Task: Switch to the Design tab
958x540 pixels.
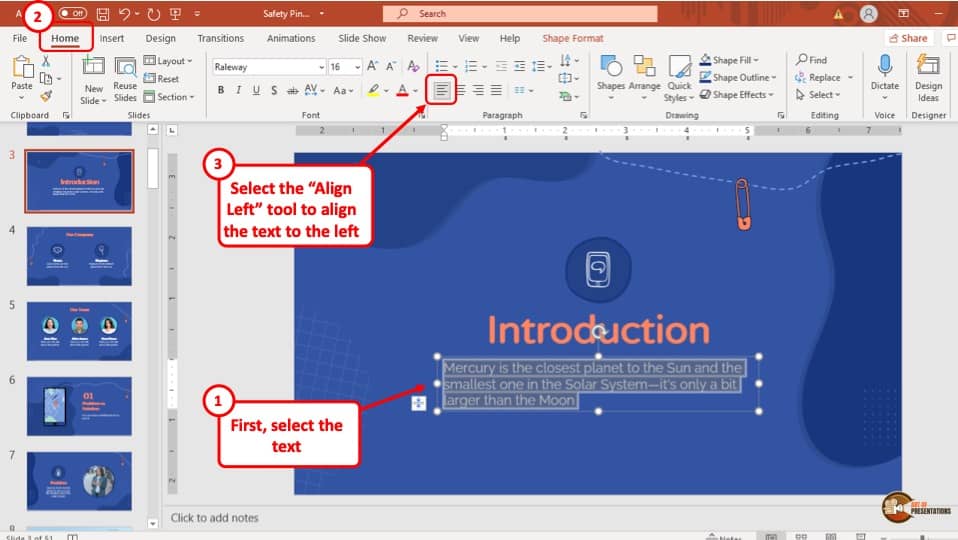Action: 161,38
